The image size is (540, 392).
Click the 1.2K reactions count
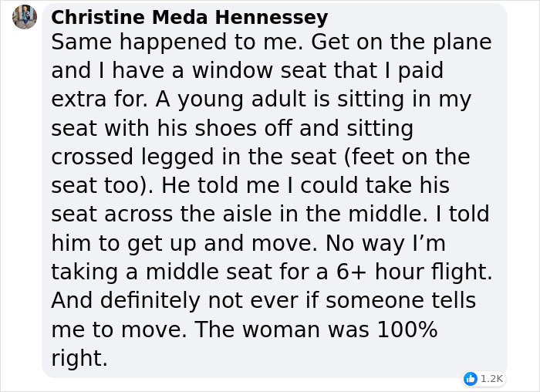[x=491, y=379]
